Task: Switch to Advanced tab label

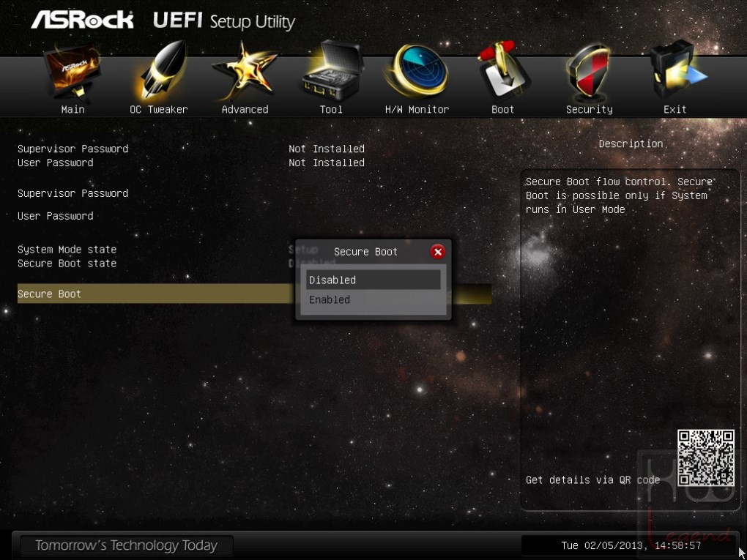Action: click(245, 110)
